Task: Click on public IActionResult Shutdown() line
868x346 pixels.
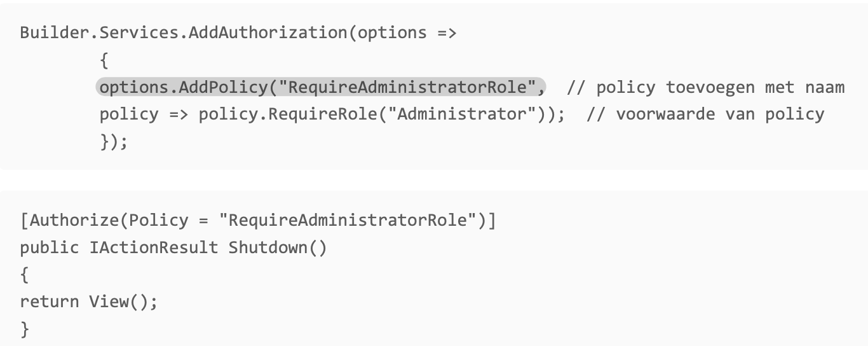Action: pos(173,247)
